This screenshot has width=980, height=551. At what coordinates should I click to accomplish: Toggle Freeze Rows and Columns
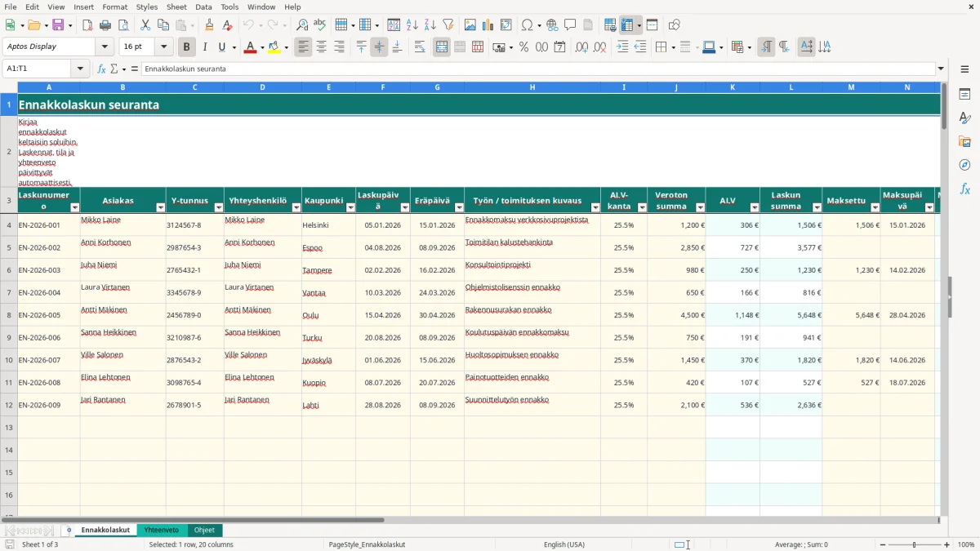tap(628, 25)
